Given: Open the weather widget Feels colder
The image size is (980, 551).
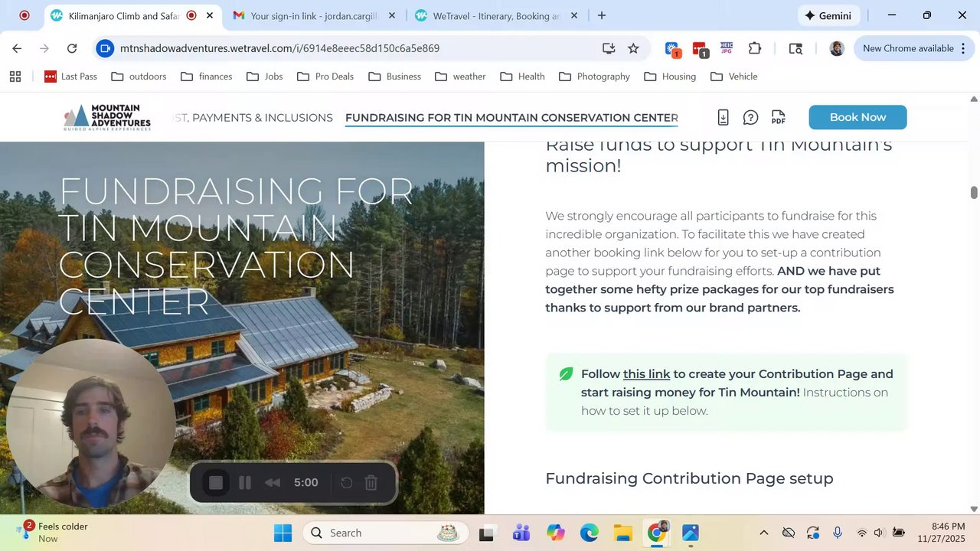Looking at the screenshot, I should [52, 532].
